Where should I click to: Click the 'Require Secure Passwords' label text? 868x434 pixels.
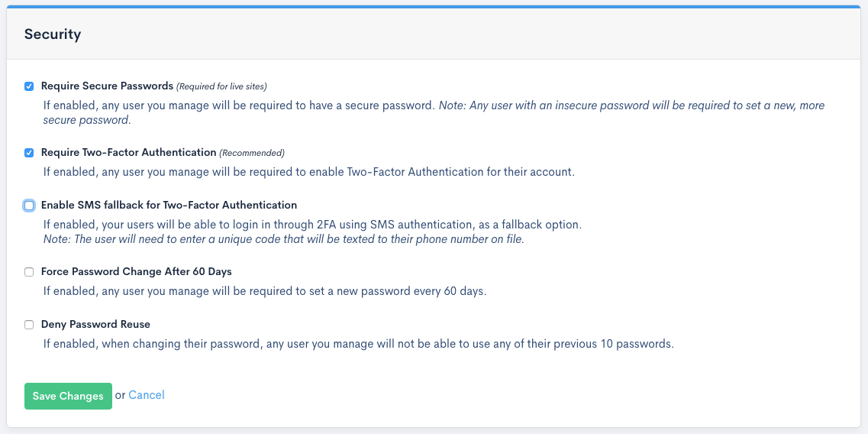tap(107, 86)
